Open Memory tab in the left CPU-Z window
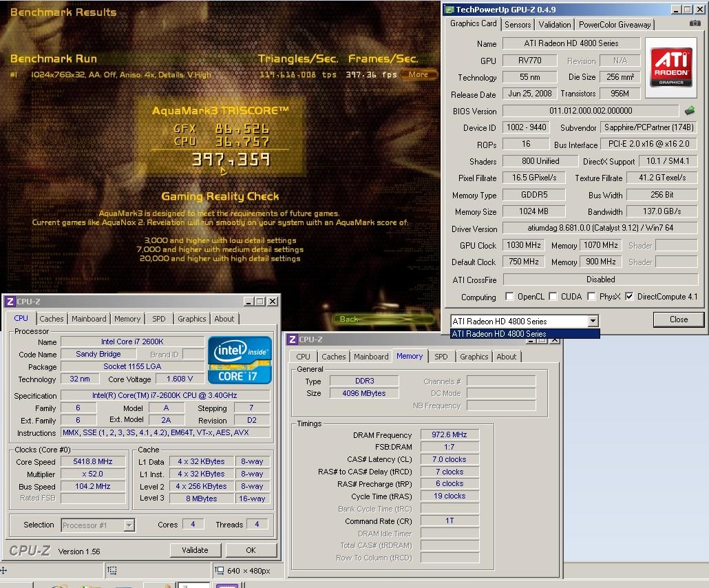Screen dimensions: 709x588 pyautogui.click(x=127, y=318)
